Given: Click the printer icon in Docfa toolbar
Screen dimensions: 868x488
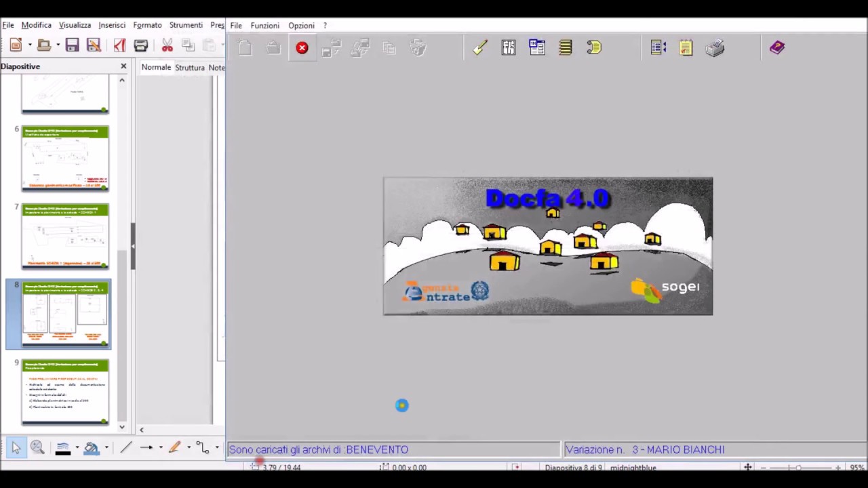Looking at the screenshot, I should click(x=715, y=47).
